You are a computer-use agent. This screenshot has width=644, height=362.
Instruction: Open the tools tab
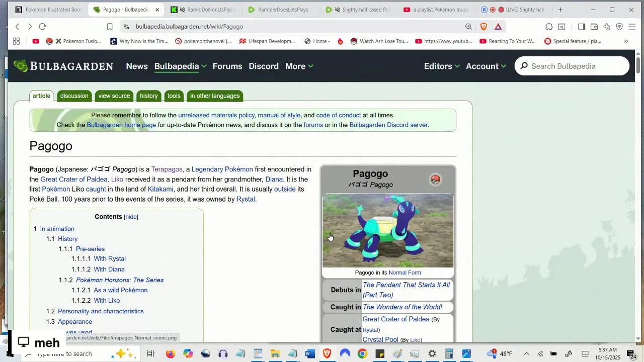pyautogui.click(x=174, y=96)
